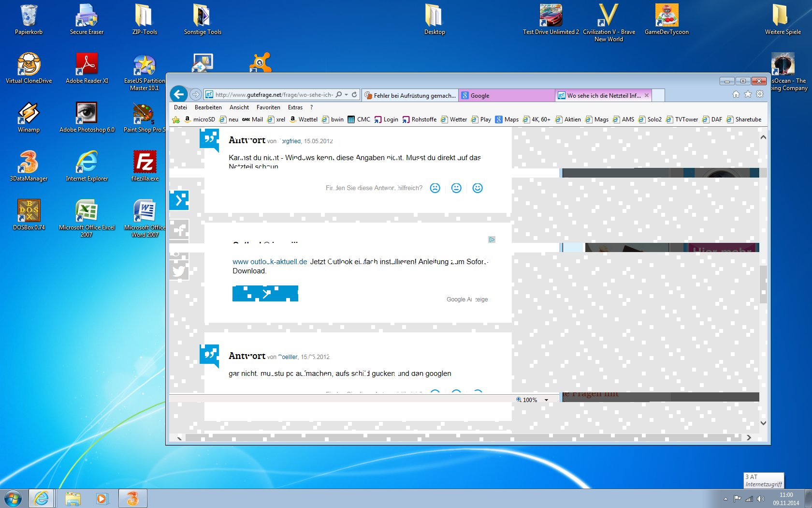Click horizontal scrollbar right arrow
The image size is (812, 508).
tap(749, 437)
